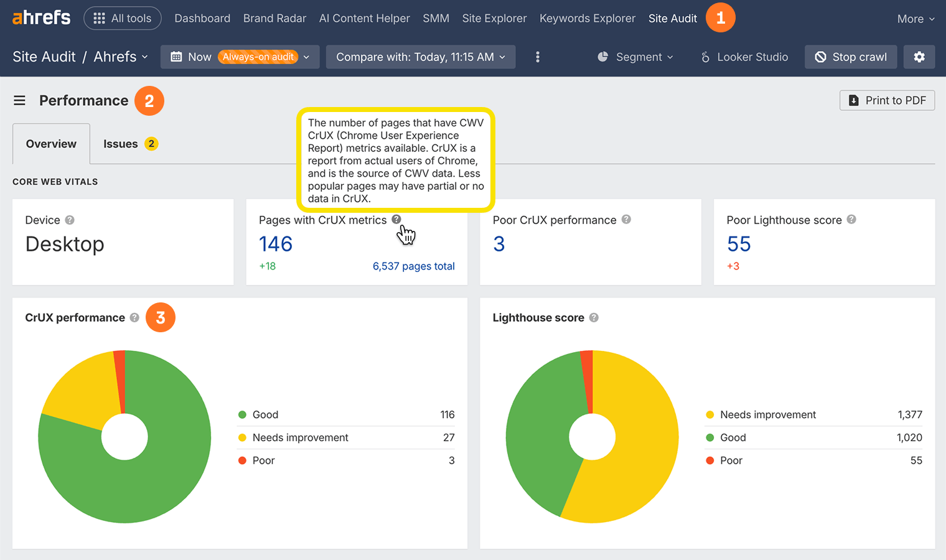
Task: Click the yellow dot beside Needs improvement
Action: tap(243, 437)
